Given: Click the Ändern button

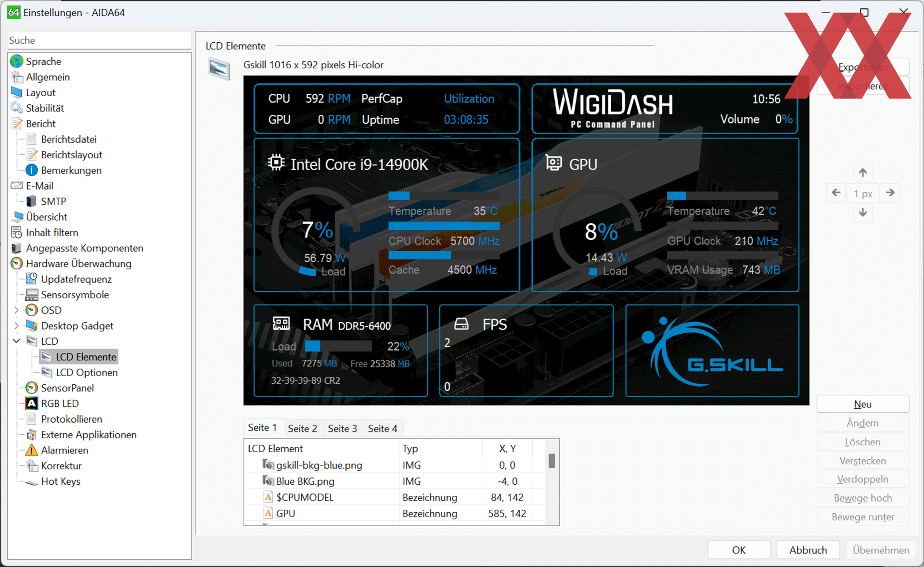Looking at the screenshot, I should [863, 423].
